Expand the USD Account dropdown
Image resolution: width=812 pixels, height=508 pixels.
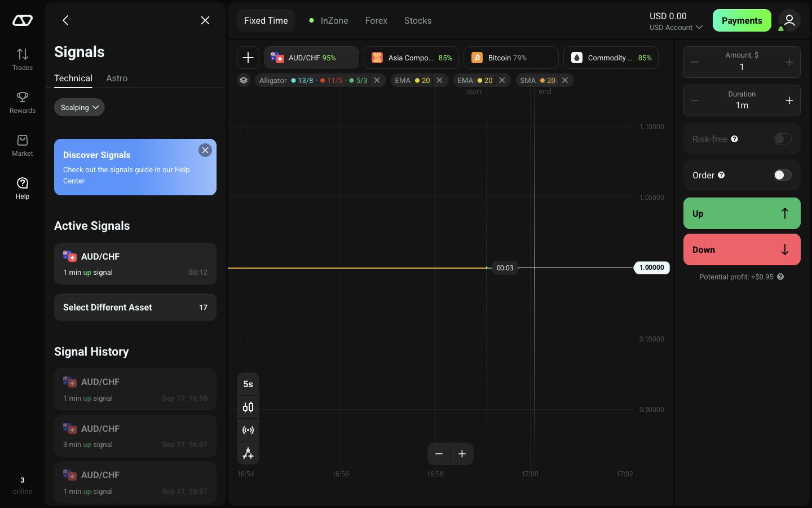point(676,27)
